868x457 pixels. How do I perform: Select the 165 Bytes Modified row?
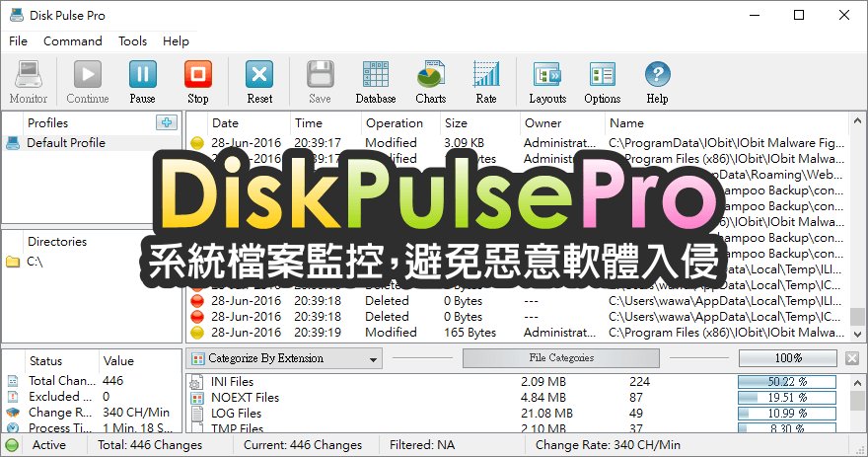pyautogui.click(x=517, y=333)
